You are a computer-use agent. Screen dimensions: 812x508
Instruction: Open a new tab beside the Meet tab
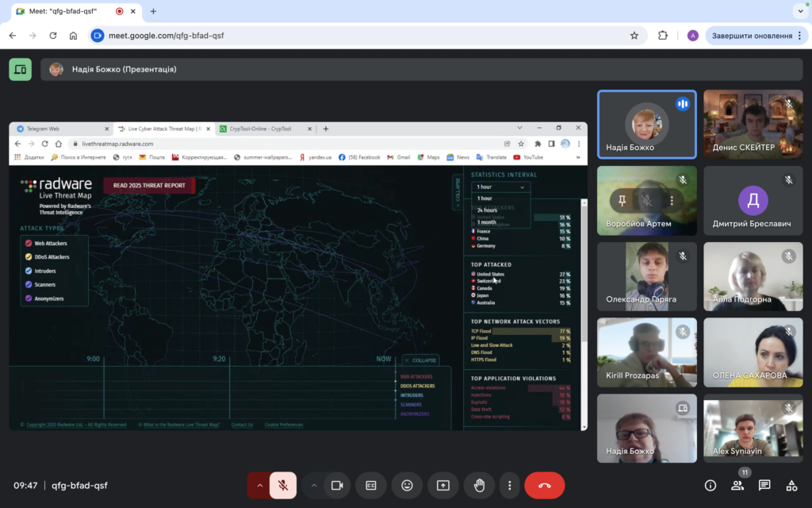(x=153, y=11)
